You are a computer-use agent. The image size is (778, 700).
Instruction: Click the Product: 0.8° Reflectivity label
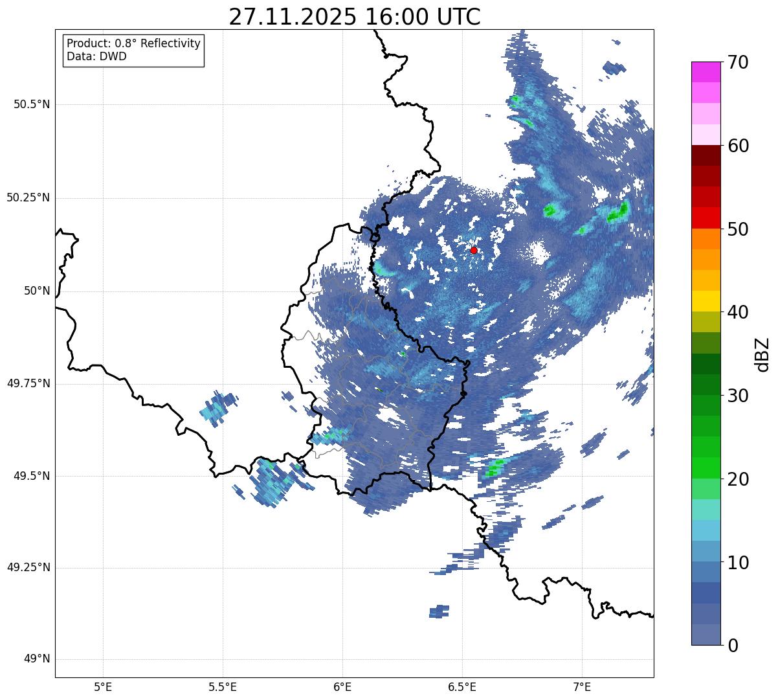[x=134, y=43]
